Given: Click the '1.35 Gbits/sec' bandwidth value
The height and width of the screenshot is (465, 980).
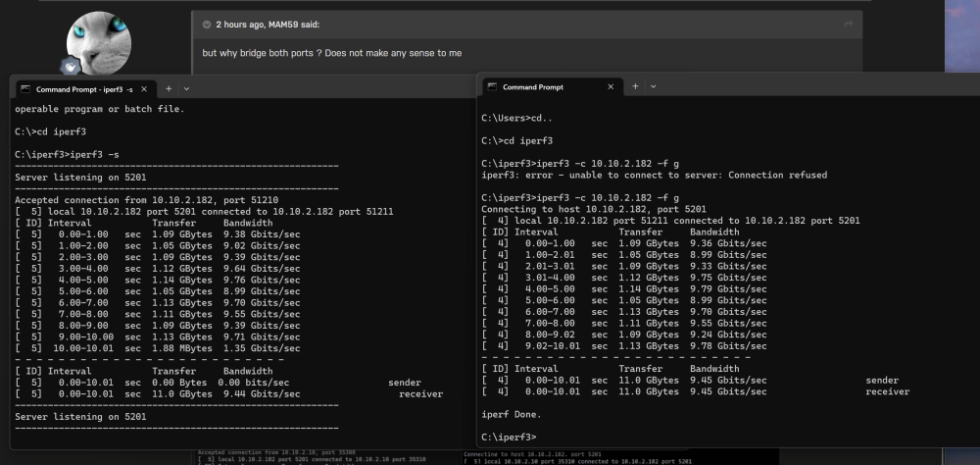Looking at the screenshot, I should (x=262, y=348).
